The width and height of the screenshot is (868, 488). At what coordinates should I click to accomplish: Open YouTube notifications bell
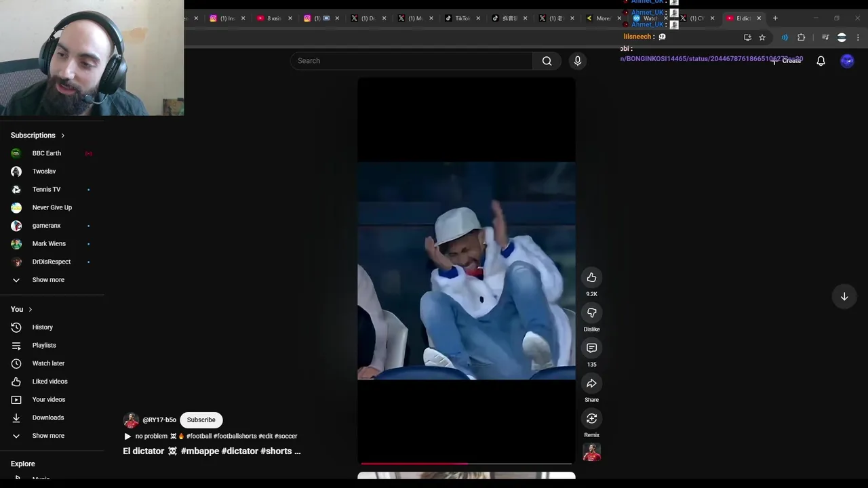click(x=821, y=61)
